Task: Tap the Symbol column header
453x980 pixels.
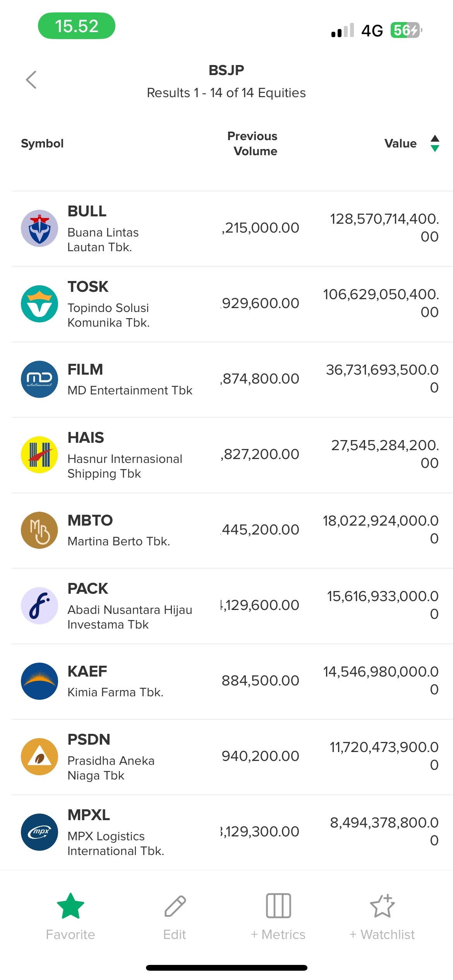Action: [x=42, y=144]
